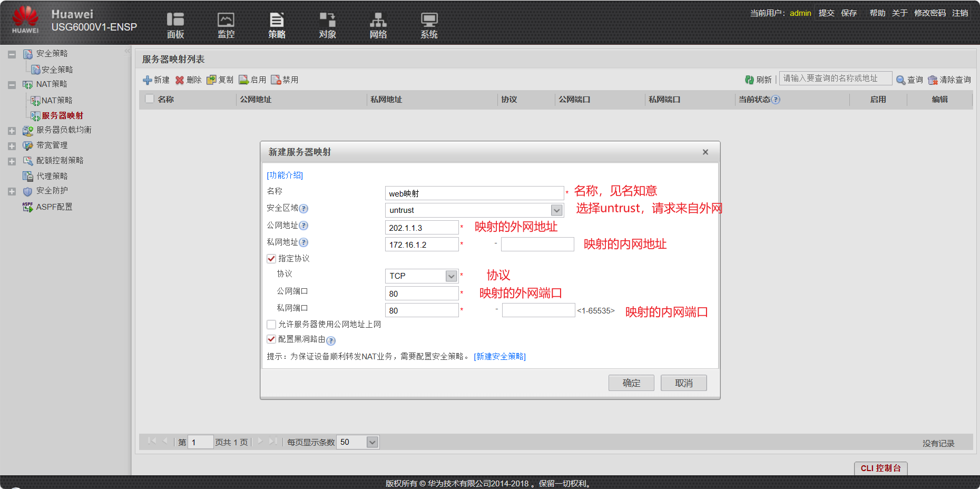
Task: Switch to the 对象 section
Action: click(x=327, y=25)
